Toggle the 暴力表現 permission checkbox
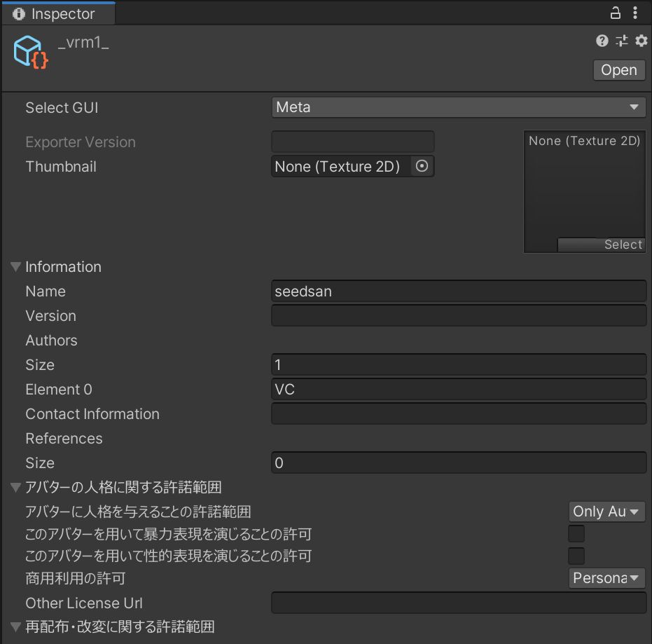Viewport: 652px width, 644px height. pos(576,534)
